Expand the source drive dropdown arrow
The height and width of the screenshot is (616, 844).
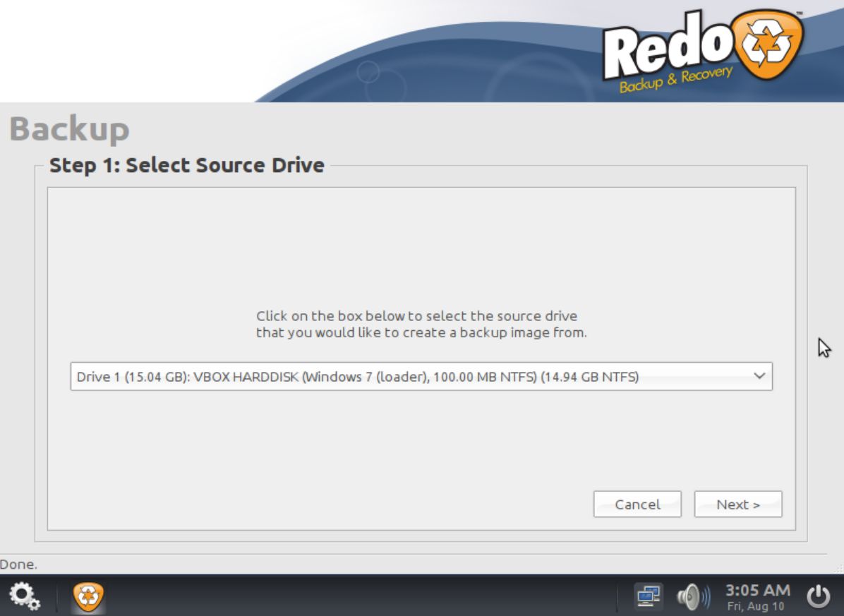759,376
